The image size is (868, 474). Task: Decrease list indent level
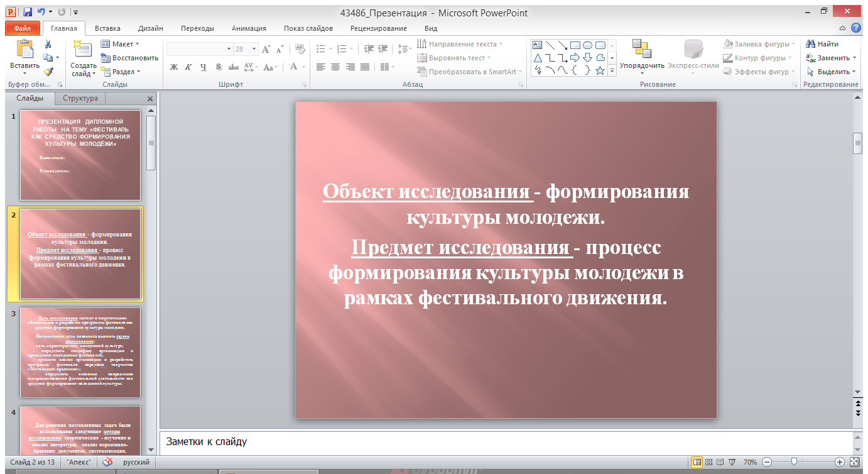(x=369, y=48)
